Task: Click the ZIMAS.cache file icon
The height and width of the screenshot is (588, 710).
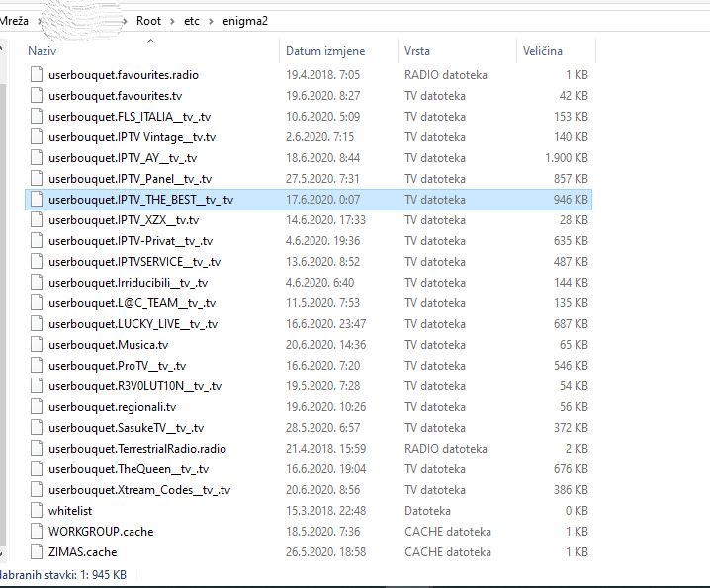Action: click(x=38, y=552)
